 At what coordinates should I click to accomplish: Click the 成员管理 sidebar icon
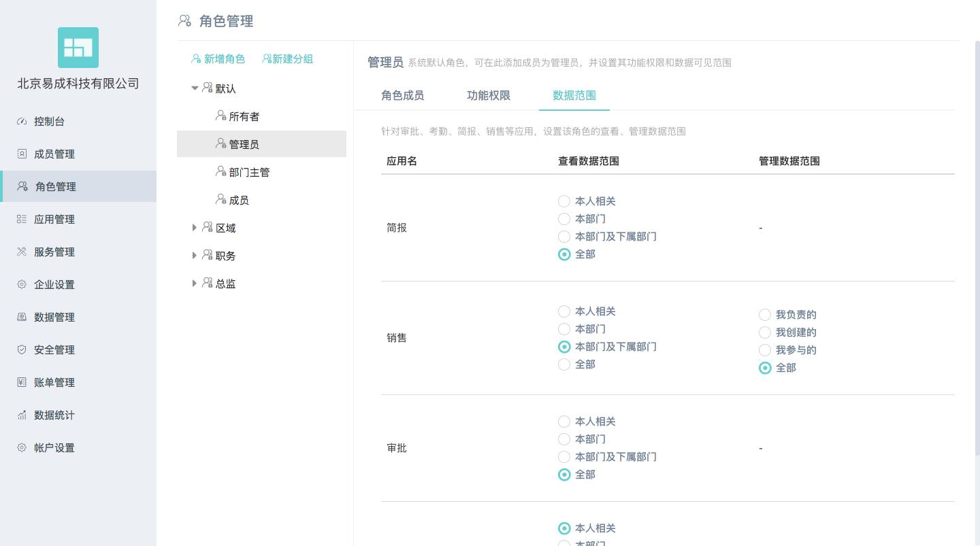tap(22, 154)
